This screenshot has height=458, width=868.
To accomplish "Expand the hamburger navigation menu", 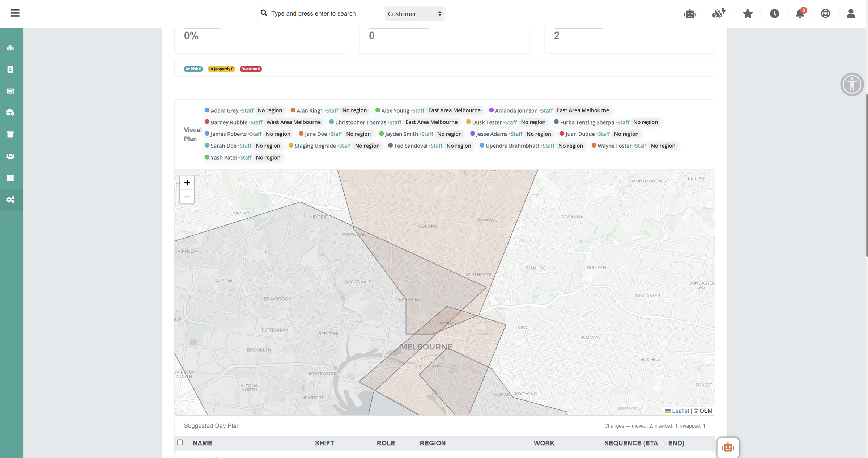I will [x=15, y=13].
